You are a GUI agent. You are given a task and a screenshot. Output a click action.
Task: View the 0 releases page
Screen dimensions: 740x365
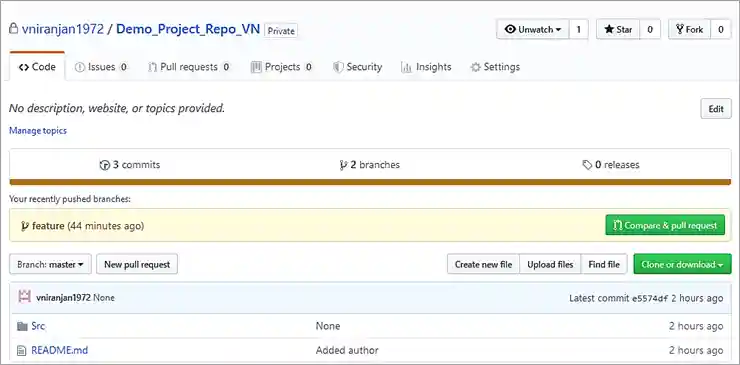[x=611, y=165]
